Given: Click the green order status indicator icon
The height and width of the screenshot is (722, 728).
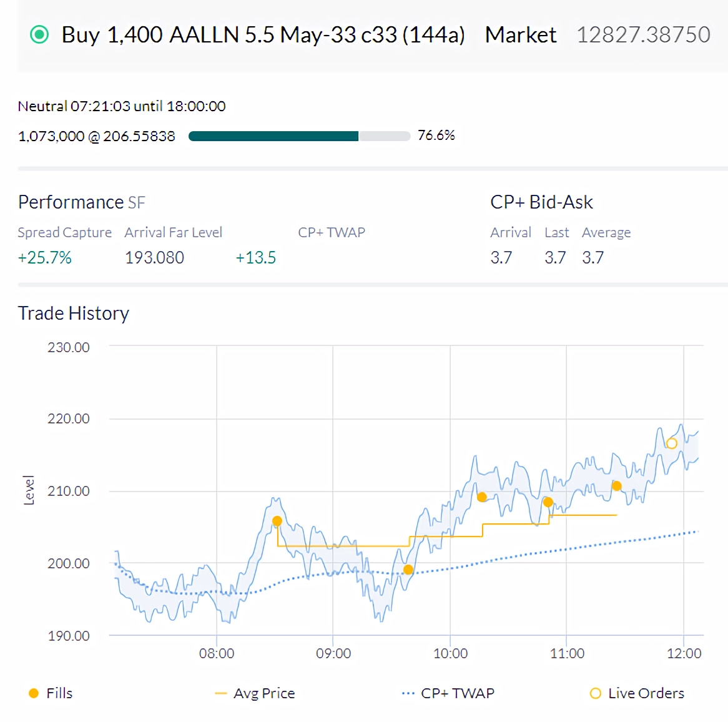Looking at the screenshot, I should [39, 35].
